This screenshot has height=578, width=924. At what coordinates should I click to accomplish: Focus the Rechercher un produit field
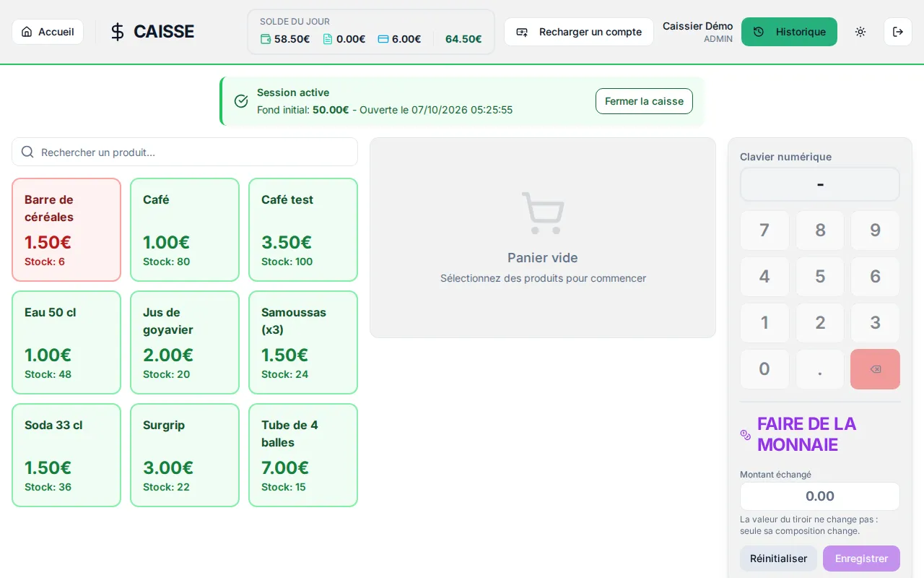185,152
